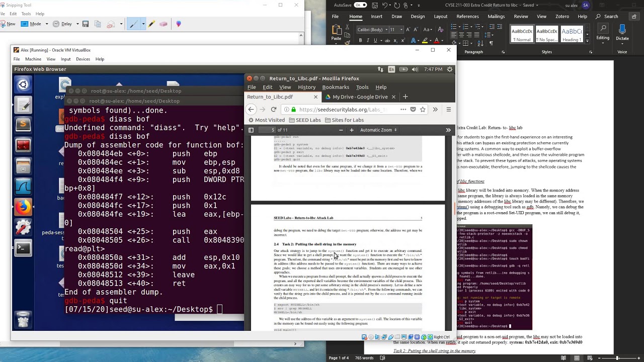This screenshot has width=644, height=362.
Task: Click the Most Visited bookmark
Action: [x=267, y=120]
